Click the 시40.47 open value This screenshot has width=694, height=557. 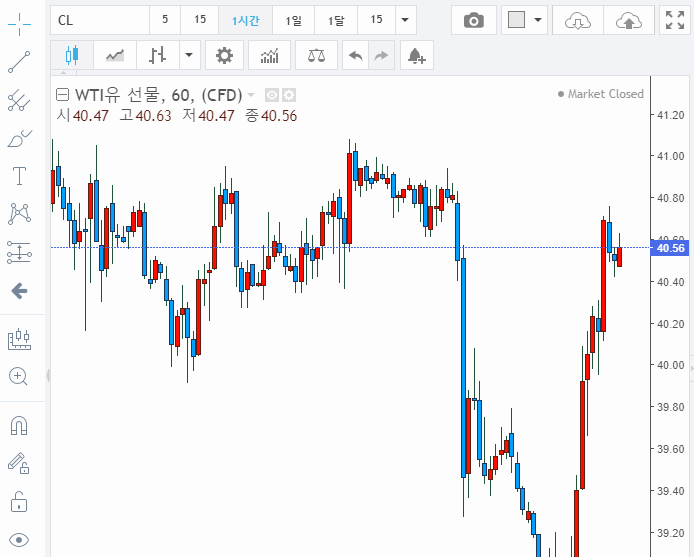tap(83, 116)
